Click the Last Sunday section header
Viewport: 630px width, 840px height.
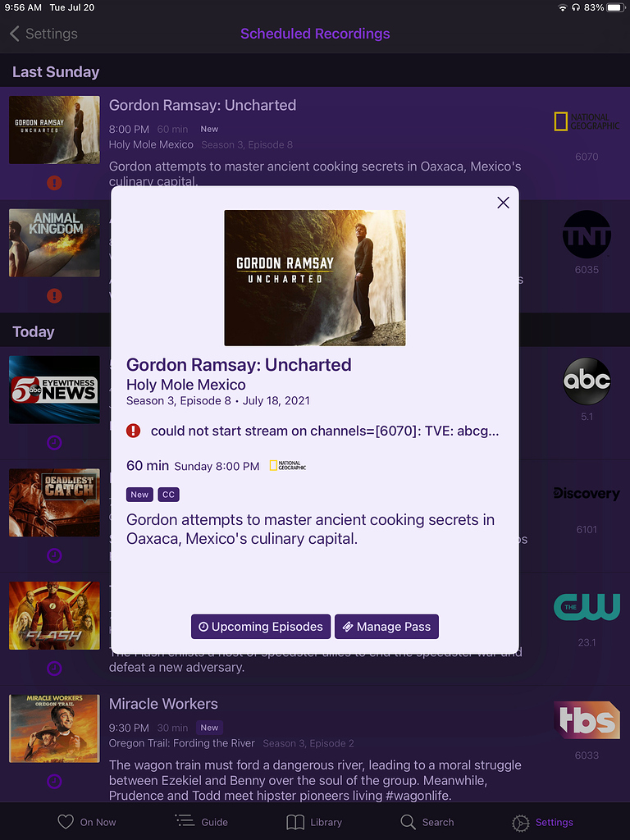point(56,72)
